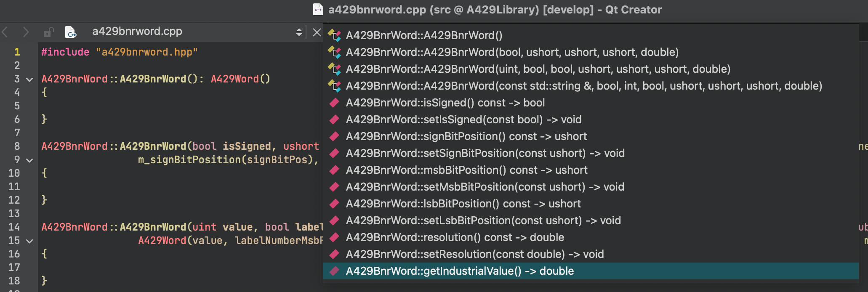This screenshot has width=868, height=292.
Task: Click the forward navigation arrow
Action: [x=26, y=32]
